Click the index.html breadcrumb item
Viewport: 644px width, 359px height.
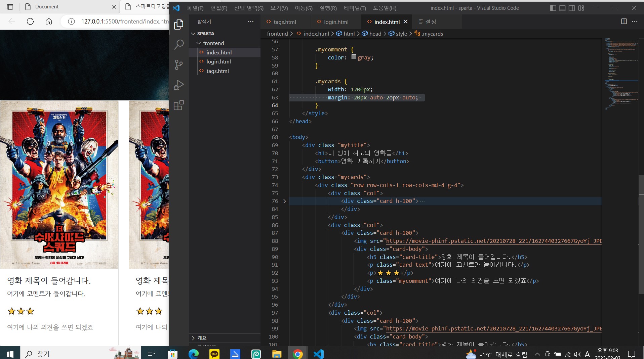point(313,34)
